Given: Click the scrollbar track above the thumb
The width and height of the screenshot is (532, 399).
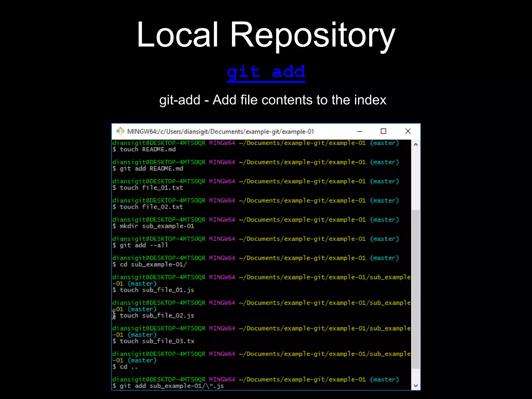Looking at the screenshot, I should coord(416,179).
